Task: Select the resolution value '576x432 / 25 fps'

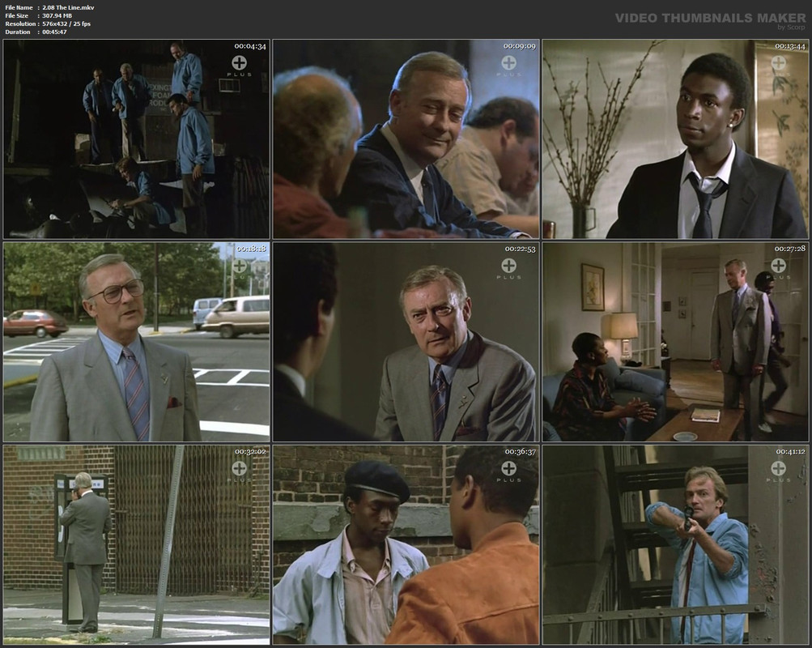Action: (66, 23)
